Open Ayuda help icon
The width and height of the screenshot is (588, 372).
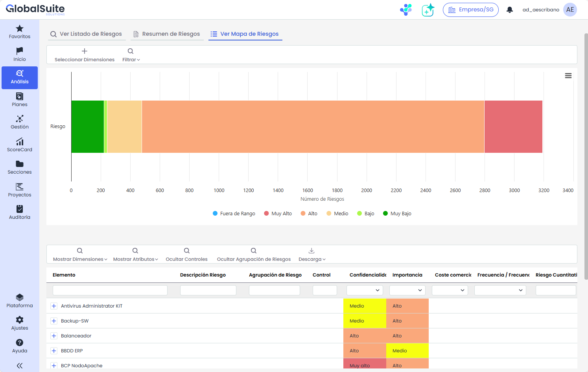20,343
